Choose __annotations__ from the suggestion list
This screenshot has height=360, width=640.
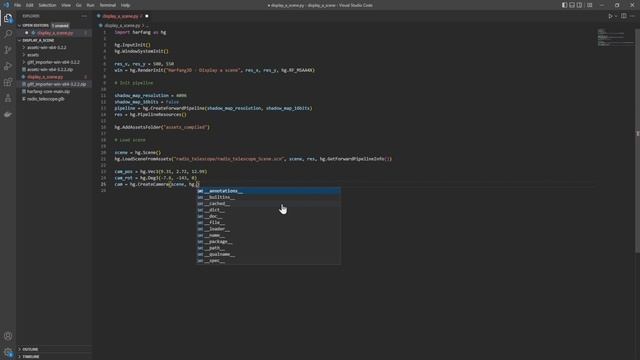[x=269, y=191]
